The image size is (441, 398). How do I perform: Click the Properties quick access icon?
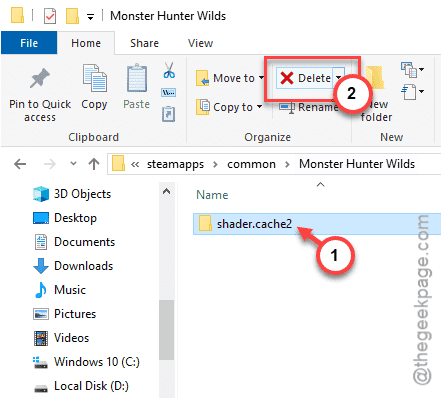click(50, 16)
